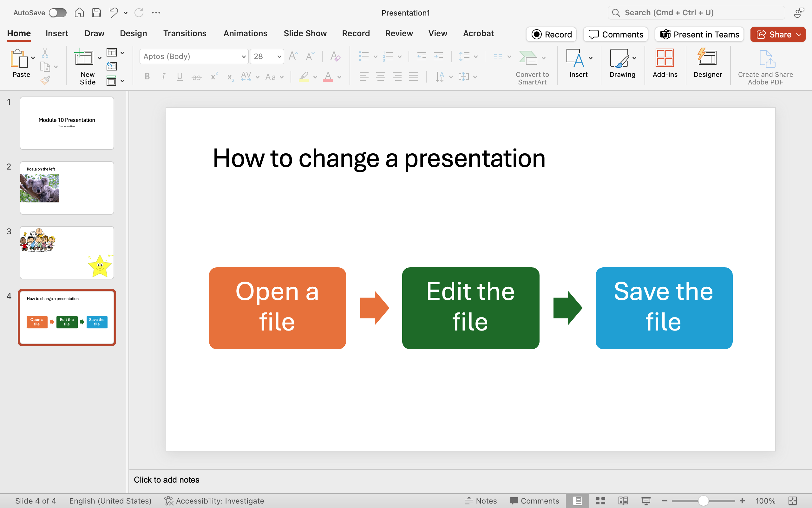Justify the text

[x=414, y=77]
